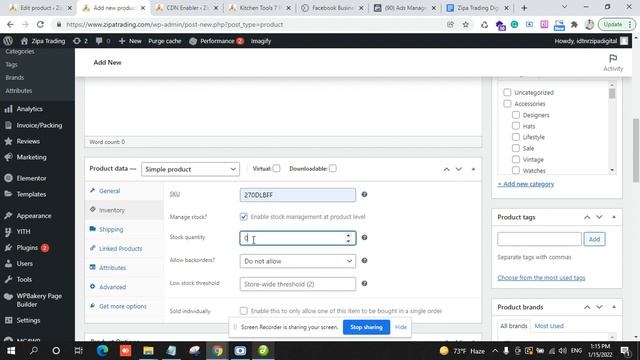Open comments bubble in admin bar
Viewport: 640px width, 360px height.
pyautogui.click(x=102, y=41)
